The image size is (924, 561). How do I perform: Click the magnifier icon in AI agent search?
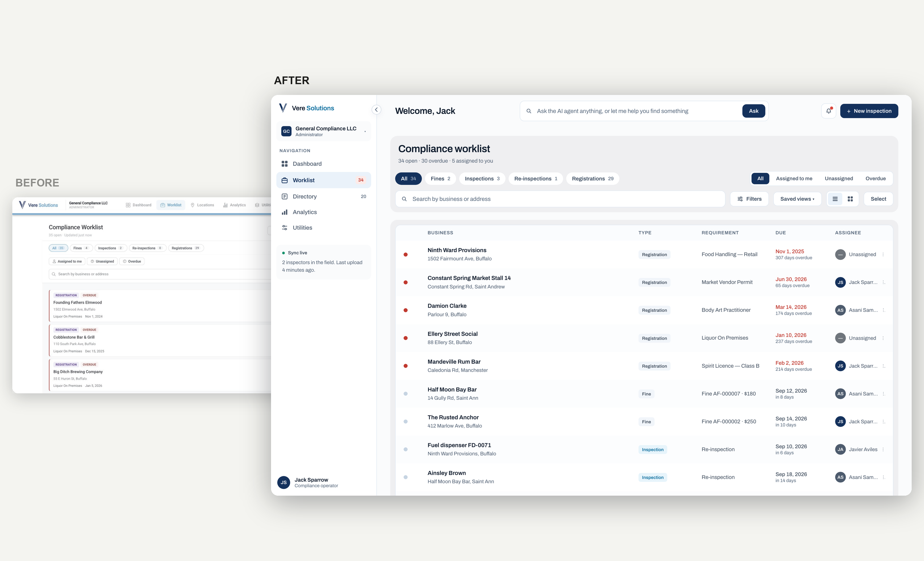(x=529, y=111)
